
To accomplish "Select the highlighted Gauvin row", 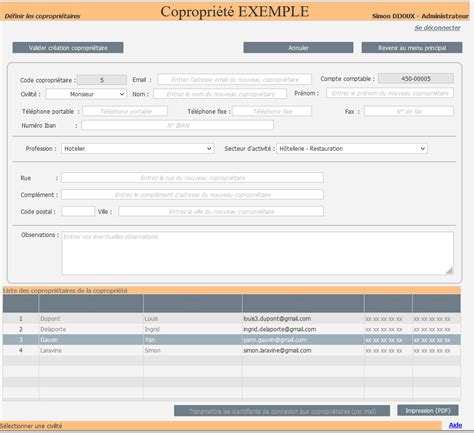I will tap(232, 340).
